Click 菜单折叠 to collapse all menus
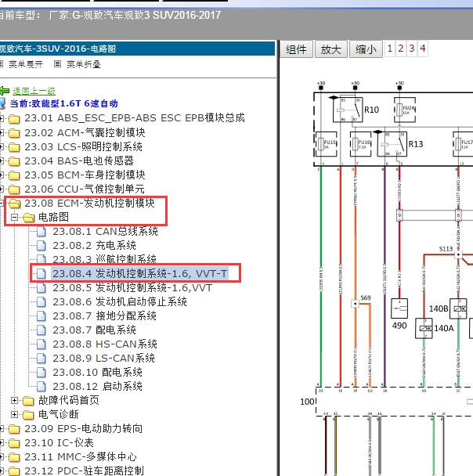Screen dimensions: 473x476 (83, 64)
